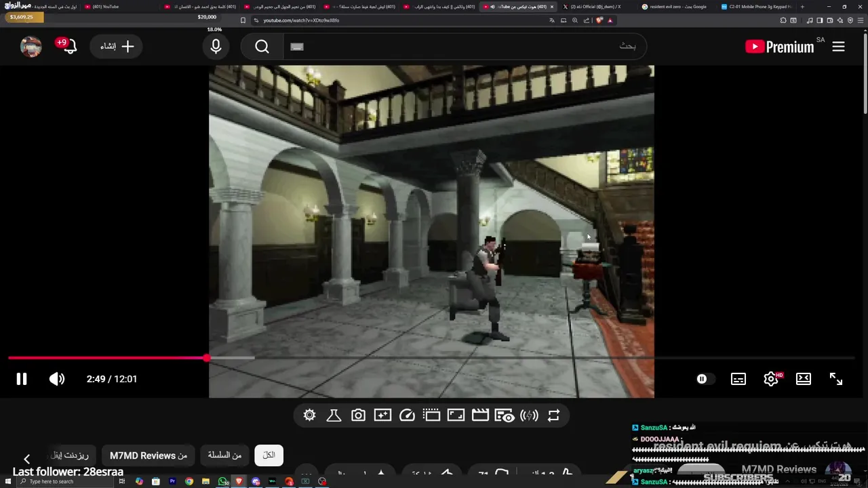Click the resize-video corners icon
868x488 pixels.
(x=456, y=415)
